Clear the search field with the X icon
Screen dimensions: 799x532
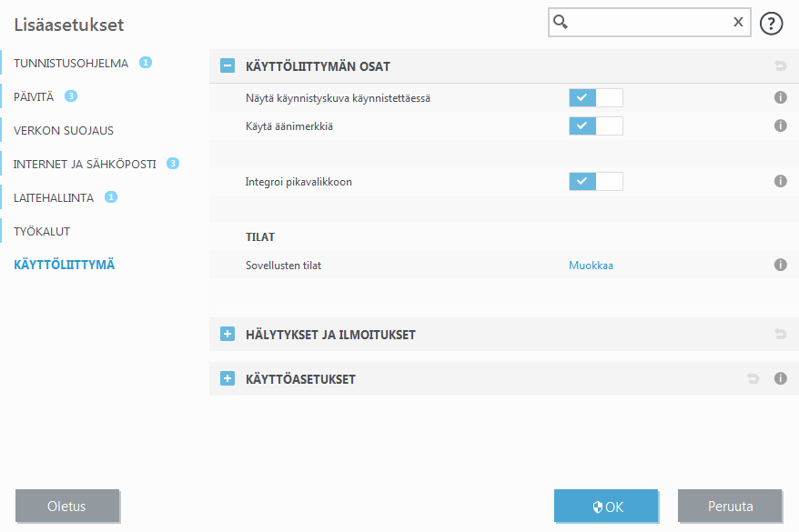pos(738,22)
